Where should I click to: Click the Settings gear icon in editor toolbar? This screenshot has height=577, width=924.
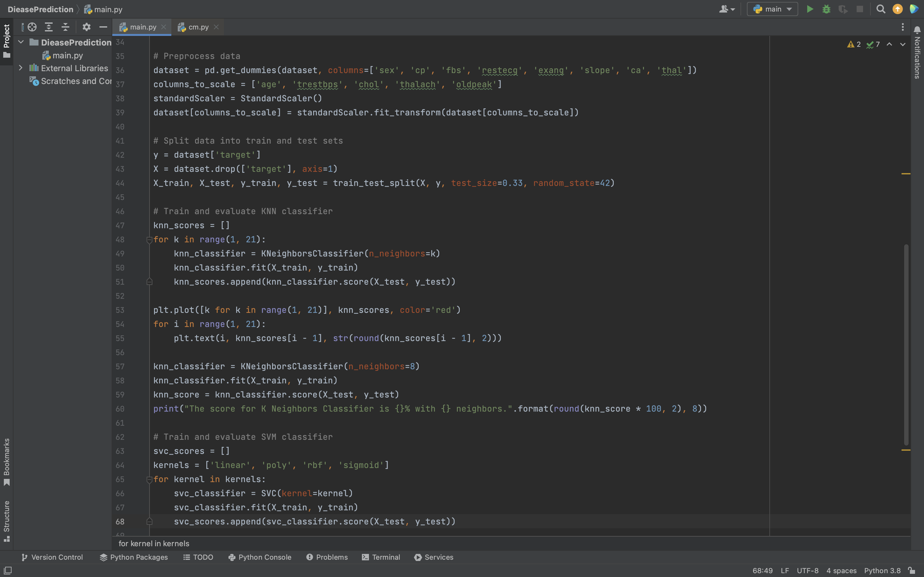tap(85, 27)
